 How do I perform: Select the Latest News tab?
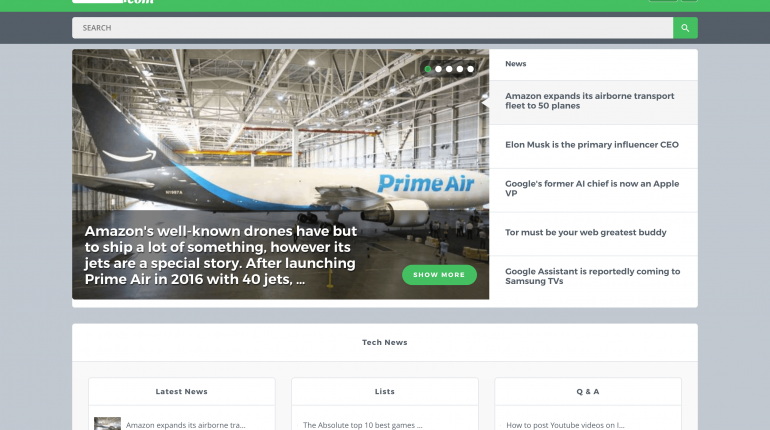pyautogui.click(x=182, y=392)
